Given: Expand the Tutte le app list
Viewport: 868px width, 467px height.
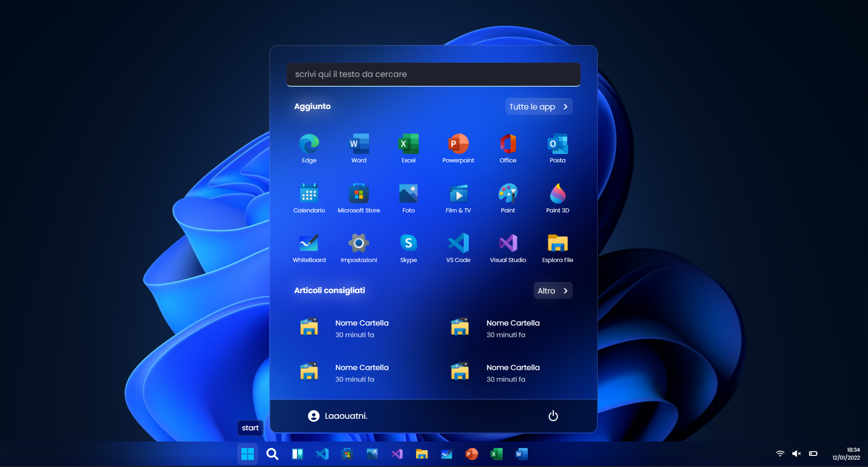Looking at the screenshot, I should 538,107.
